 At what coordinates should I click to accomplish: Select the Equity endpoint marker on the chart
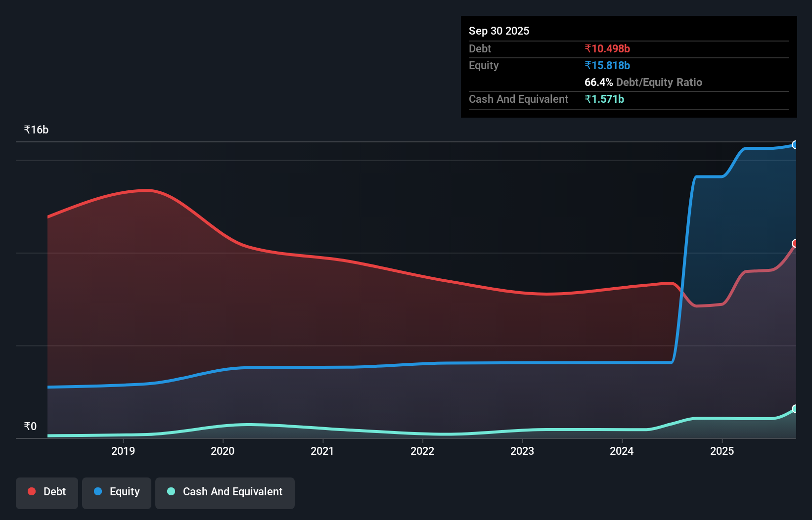pyautogui.click(x=795, y=145)
